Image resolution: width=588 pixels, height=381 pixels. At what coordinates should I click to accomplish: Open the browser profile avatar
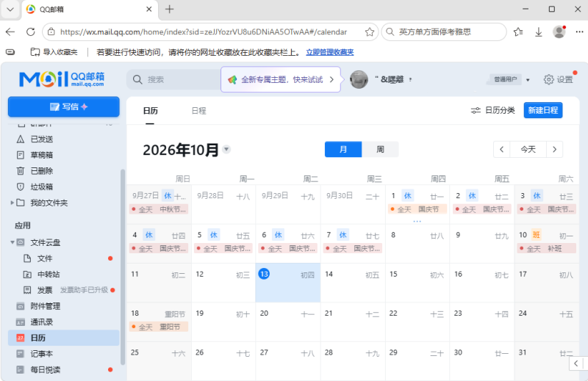click(559, 32)
